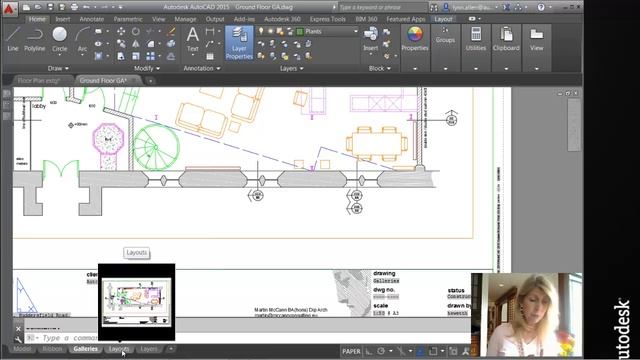640x360 pixels.
Task: Select the Move tool in Modify panel
Action: coord(121,31)
